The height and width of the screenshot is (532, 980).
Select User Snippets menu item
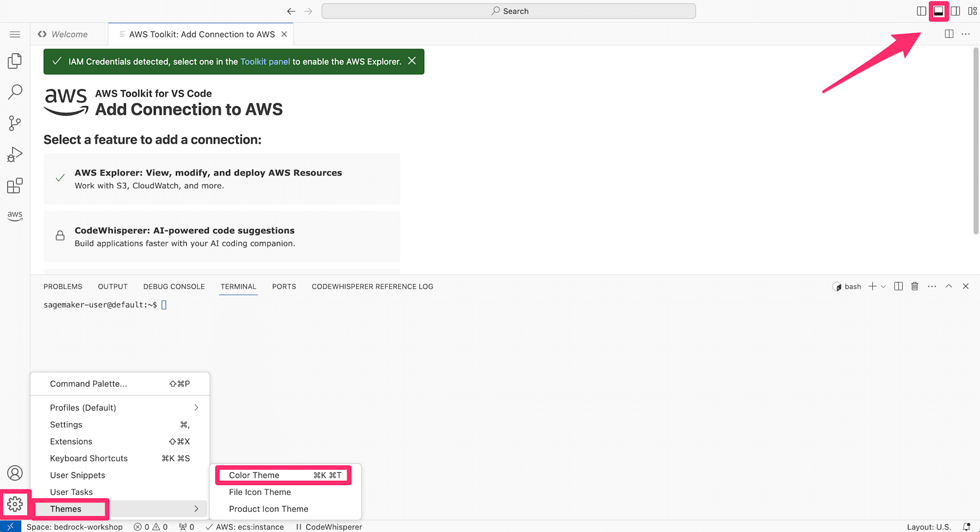point(120,475)
